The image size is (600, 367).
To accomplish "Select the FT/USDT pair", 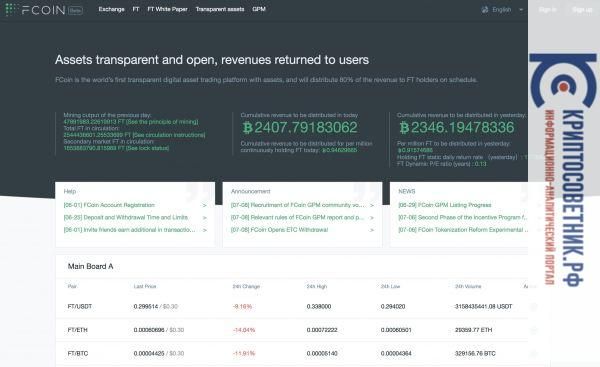I will [80, 307].
